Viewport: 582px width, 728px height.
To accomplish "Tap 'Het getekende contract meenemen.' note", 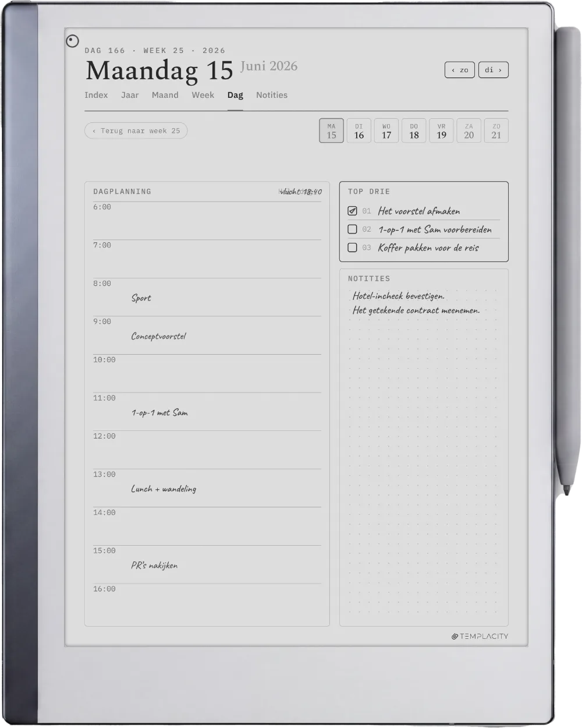I will pyautogui.click(x=416, y=310).
